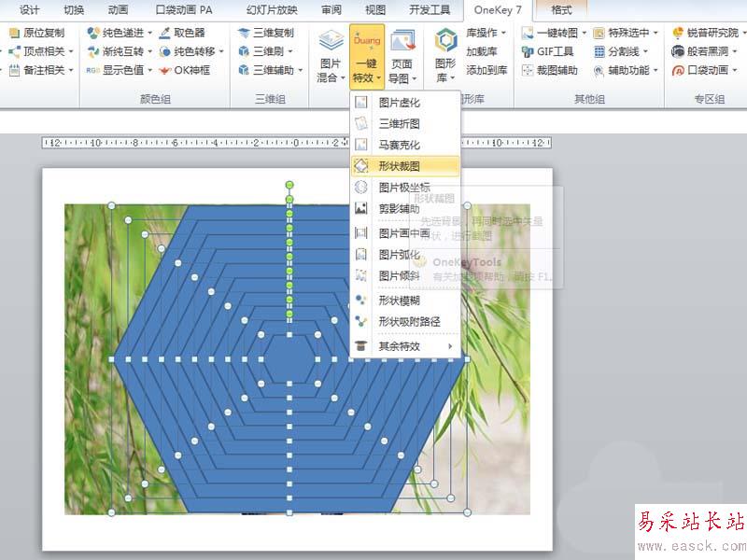
Task: Switch to the 开发工具 tab
Action: [x=430, y=9]
